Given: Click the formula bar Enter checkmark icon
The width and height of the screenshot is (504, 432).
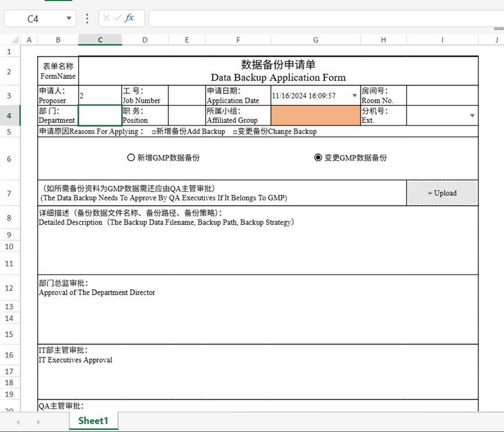Looking at the screenshot, I should click(117, 18).
